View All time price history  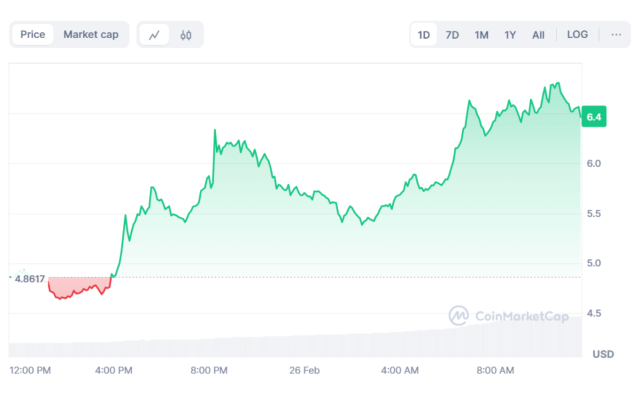point(538,35)
